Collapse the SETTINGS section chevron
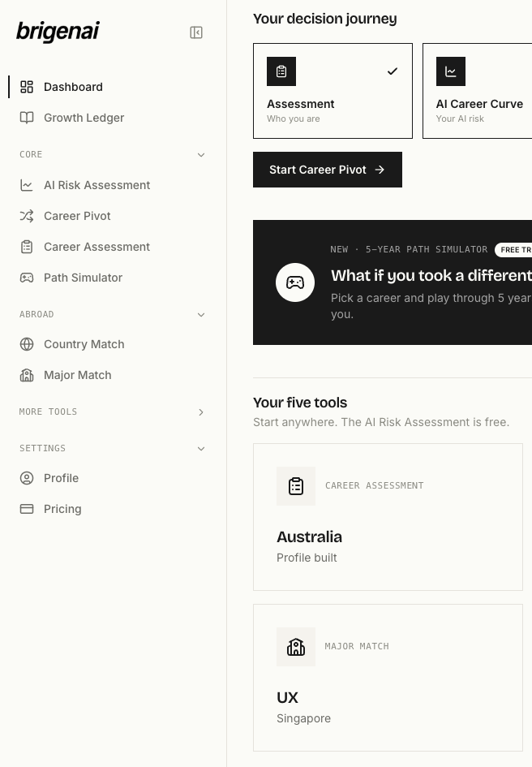Screen dimensions: 532x767 point(201,449)
